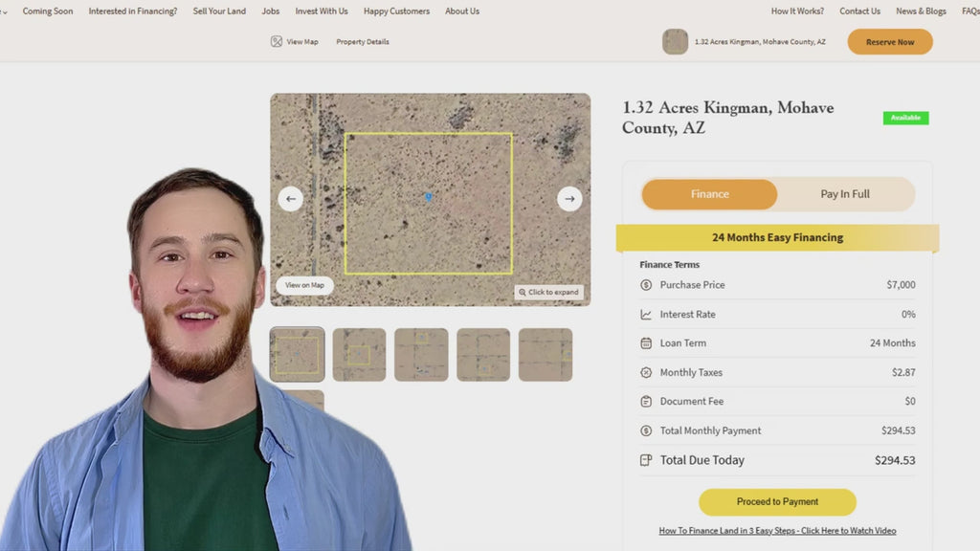980x551 pixels.
Task: Click the magnifier Click to expand icon
Action: coord(523,292)
